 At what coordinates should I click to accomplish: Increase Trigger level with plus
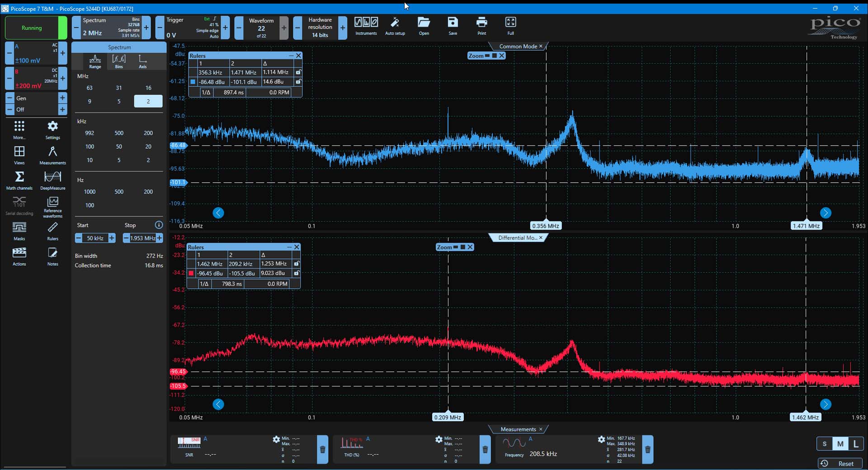[225, 28]
